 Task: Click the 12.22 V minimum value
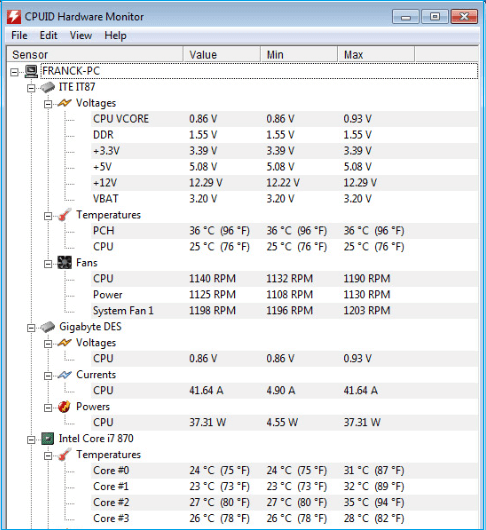283,183
